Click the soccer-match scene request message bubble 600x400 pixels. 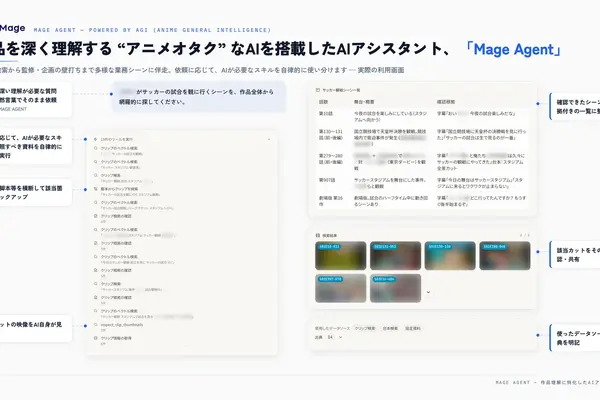tap(199, 97)
